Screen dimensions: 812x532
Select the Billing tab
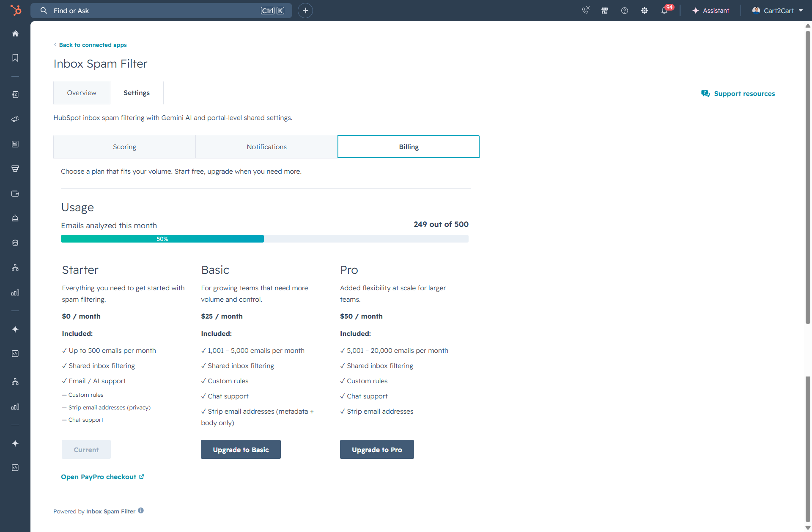[x=409, y=147]
